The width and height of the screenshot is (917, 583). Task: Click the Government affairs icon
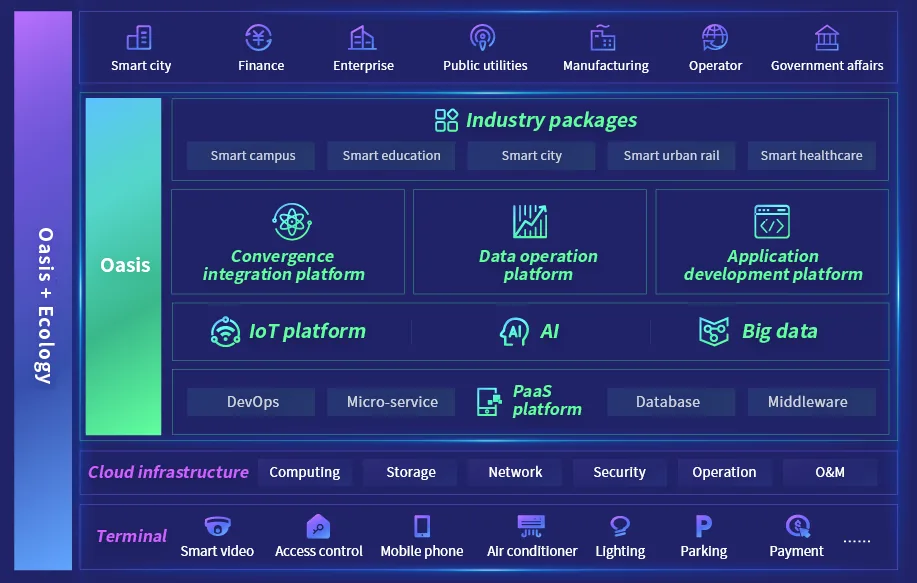pos(827,38)
